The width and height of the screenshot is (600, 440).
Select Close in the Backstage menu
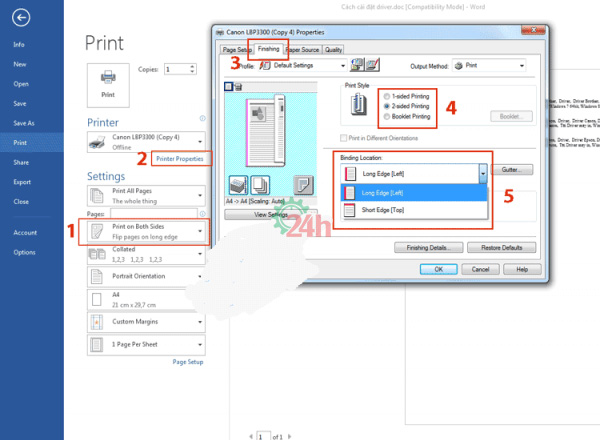coord(21,202)
